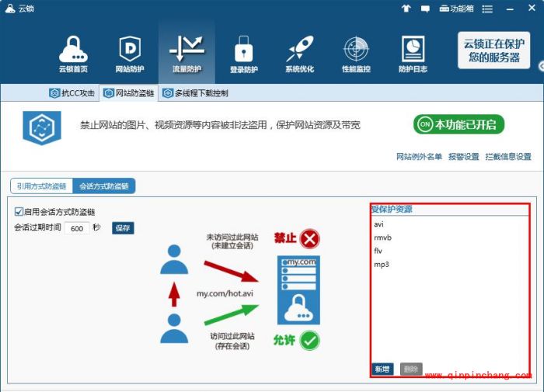Click 新增 button under protected resources
544x392 pixels.
tap(382, 369)
